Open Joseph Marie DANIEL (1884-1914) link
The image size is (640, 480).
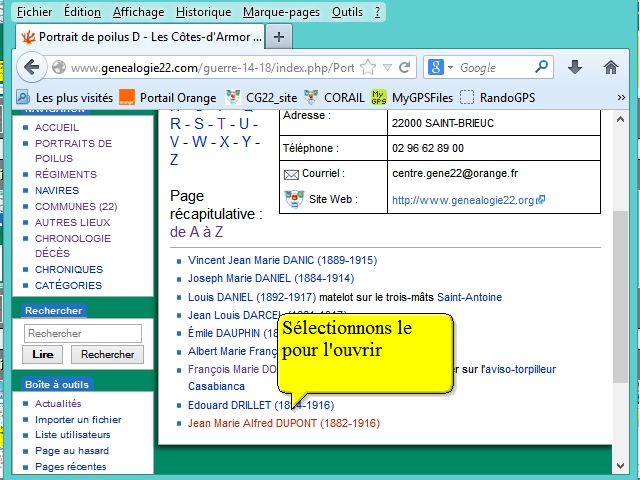tap(271, 278)
